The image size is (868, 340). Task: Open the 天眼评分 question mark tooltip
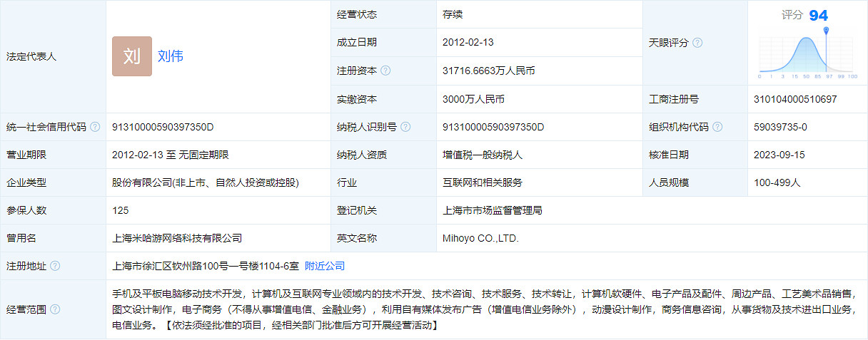(697, 43)
